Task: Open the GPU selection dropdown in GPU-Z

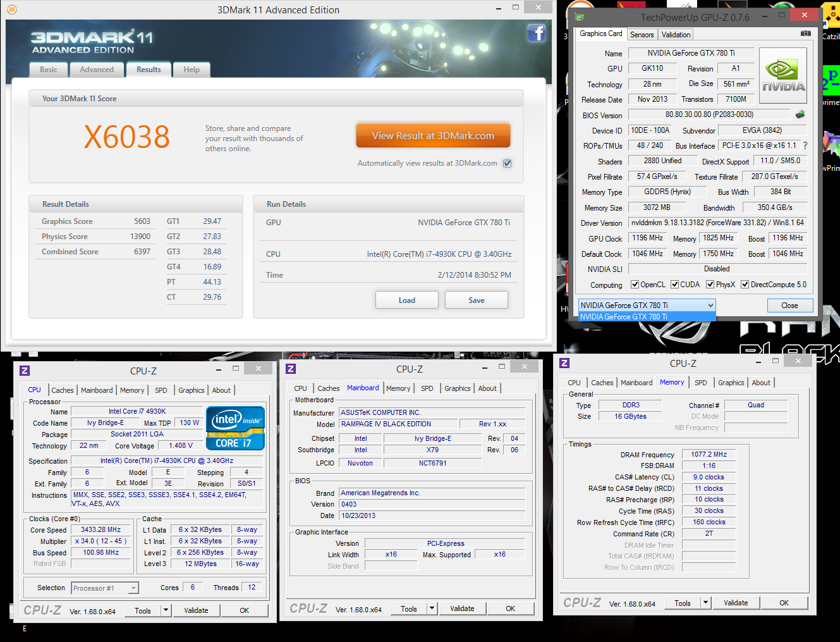Action: pos(647,306)
